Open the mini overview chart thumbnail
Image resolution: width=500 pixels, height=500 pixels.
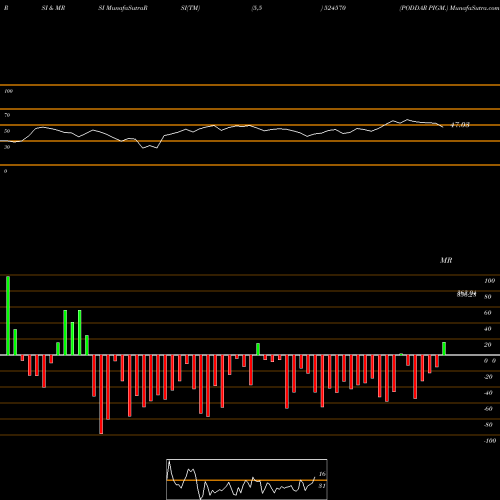(247, 479)
